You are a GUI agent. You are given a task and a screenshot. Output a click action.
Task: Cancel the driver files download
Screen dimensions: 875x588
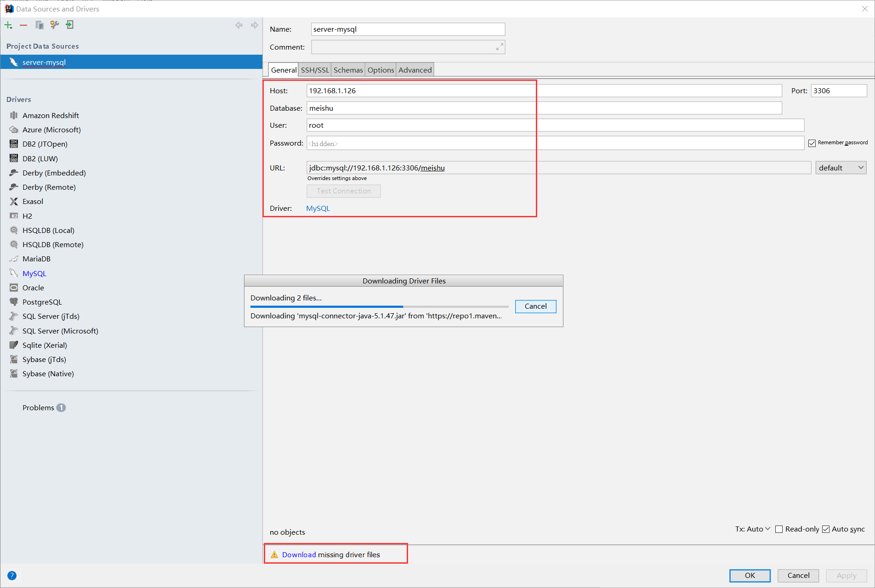(535, 306)
